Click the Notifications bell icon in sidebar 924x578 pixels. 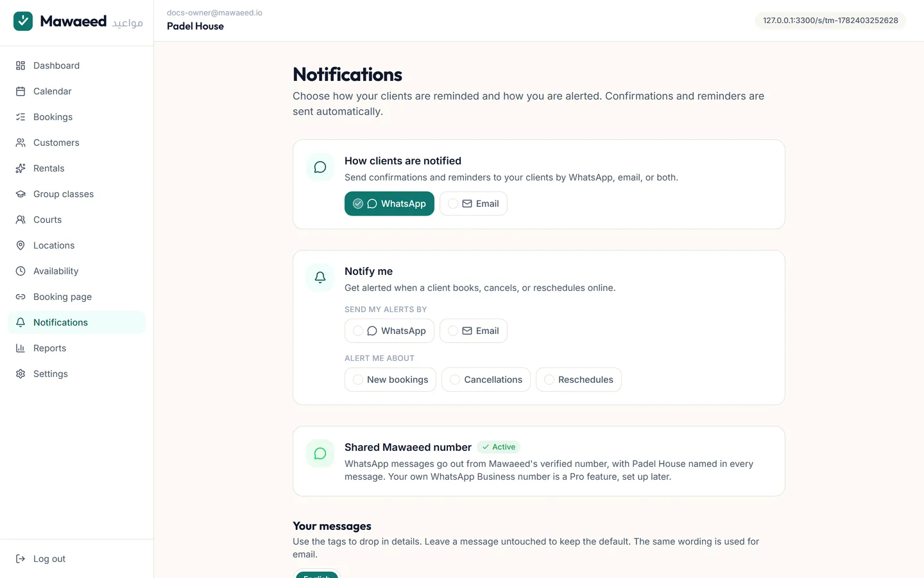click(x=21, y=322)
